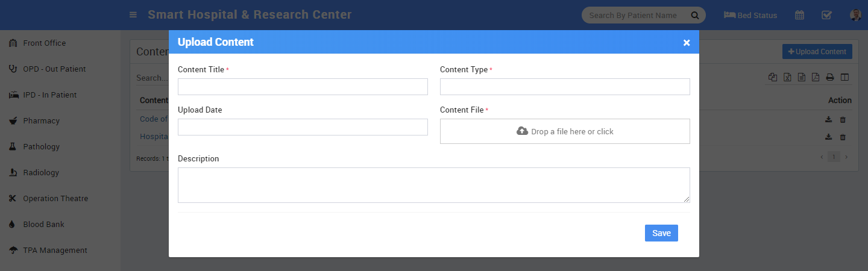
Task: Export the table to CSV
Action: [x=802, y=77]
